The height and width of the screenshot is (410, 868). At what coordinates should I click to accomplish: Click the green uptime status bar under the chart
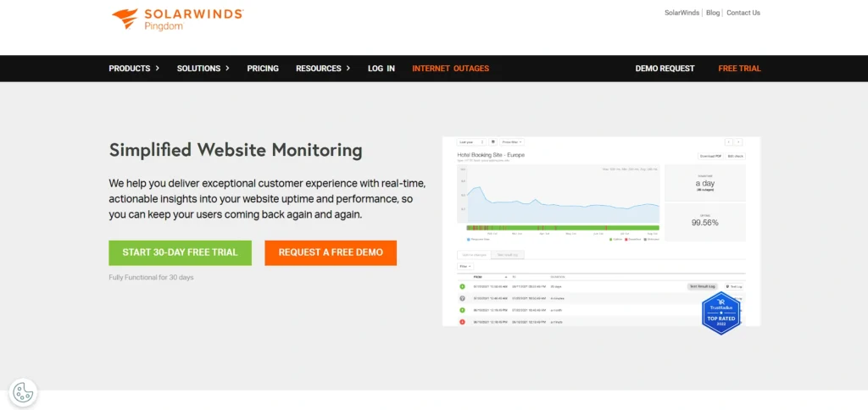[563, 227]
